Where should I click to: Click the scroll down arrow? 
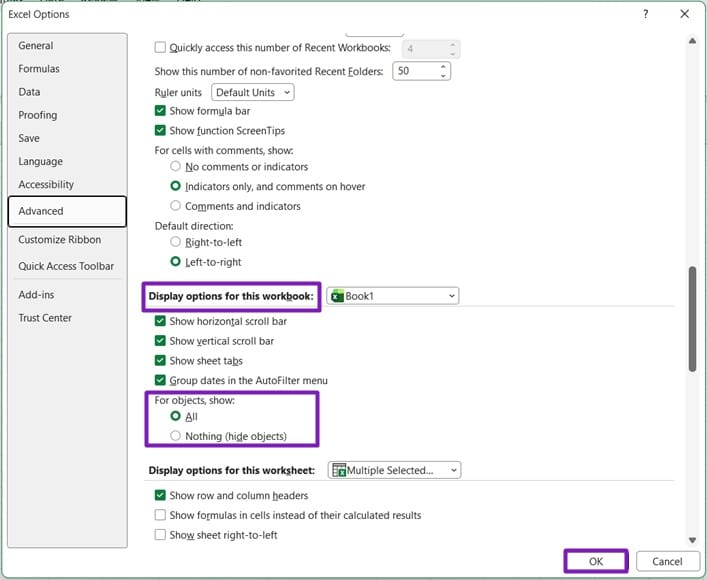[692, 540]
